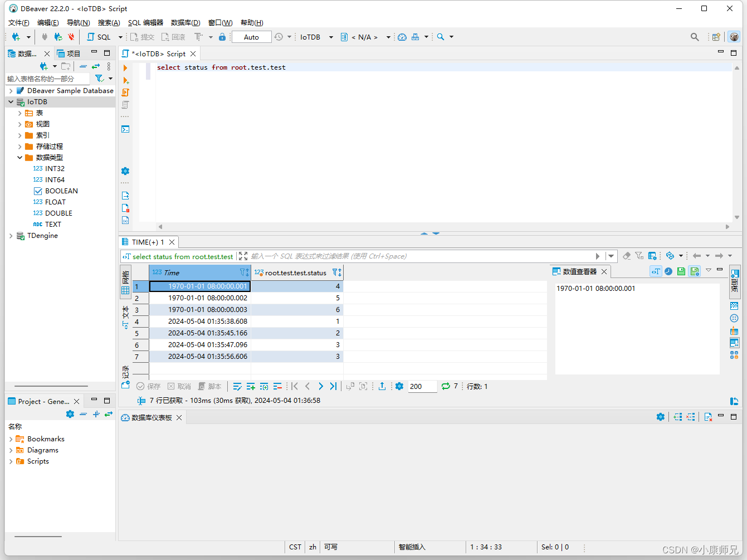The width and height of the screenshot is (747, 560).
Task: Click the connect plug icon in main toolbar
Action: tap(45, 37)
